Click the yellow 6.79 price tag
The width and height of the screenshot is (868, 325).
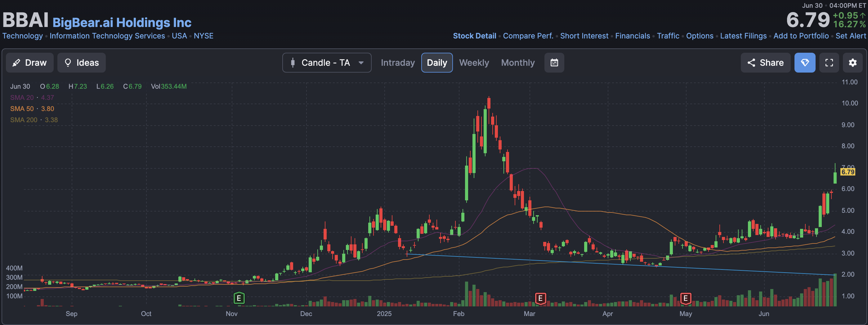pyautogui.click(x=848, y=172)
